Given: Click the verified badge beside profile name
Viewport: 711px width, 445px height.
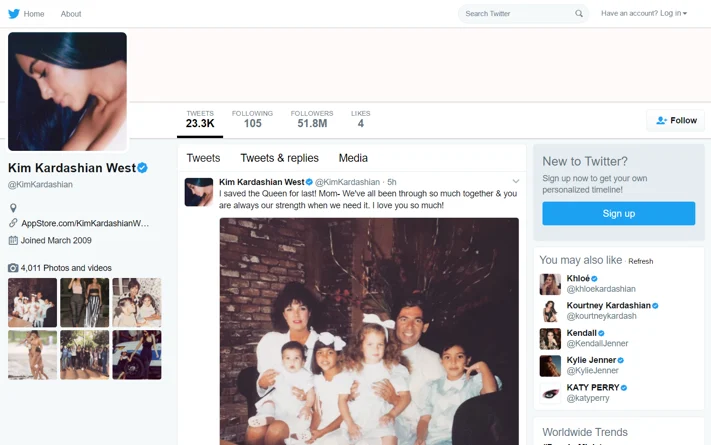Looking at the screenshot, I should [x=142, y=168].
